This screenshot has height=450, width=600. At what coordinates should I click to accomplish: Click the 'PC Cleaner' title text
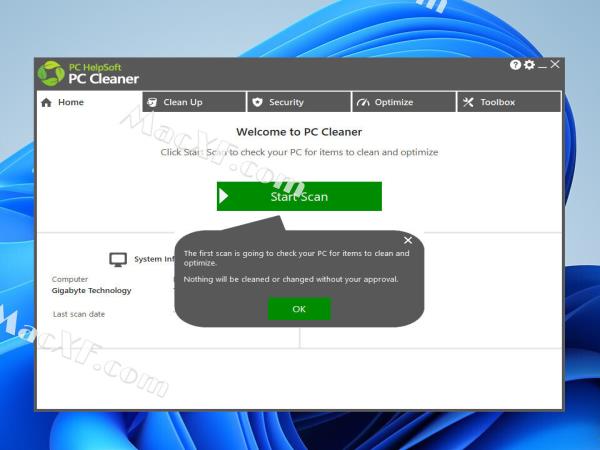click(x=104, y=79)
